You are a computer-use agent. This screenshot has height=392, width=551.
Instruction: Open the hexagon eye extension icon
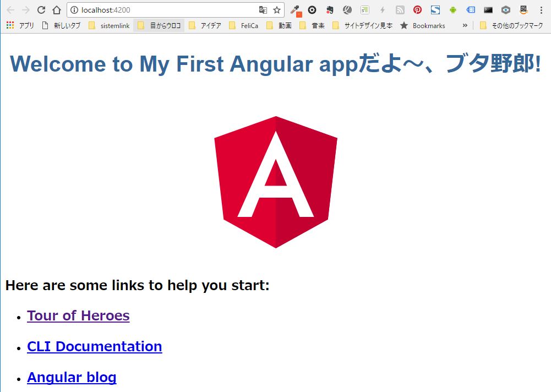coord(506,10)
